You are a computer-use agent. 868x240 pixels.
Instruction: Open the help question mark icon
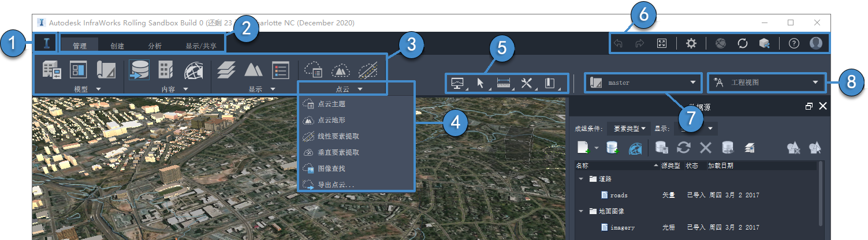pos(794,43)
